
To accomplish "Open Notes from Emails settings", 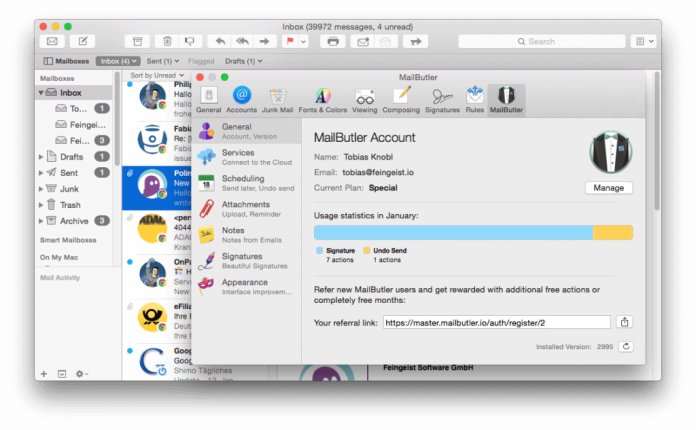I will click(x=247, y=235).
